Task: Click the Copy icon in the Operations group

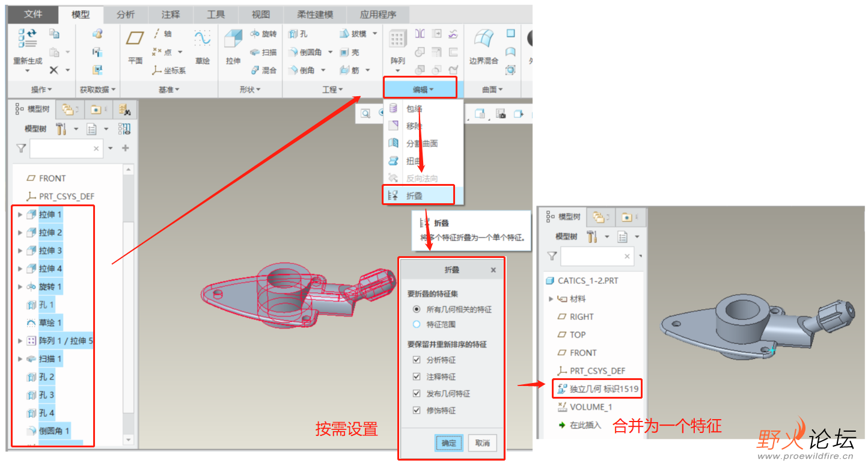Action: 55,34
